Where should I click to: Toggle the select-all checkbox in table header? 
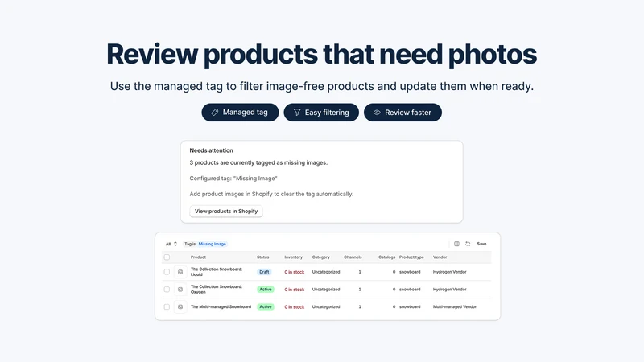167,257
